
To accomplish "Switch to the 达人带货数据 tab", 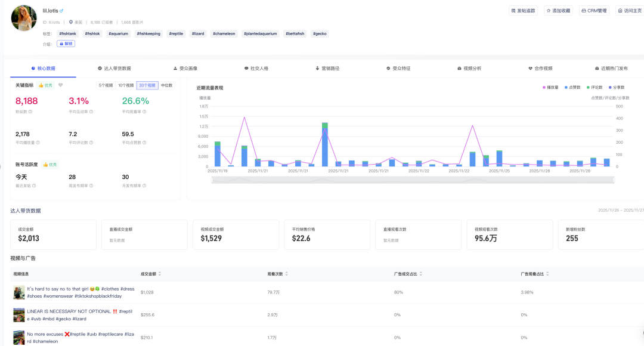I will pos(114,69).
